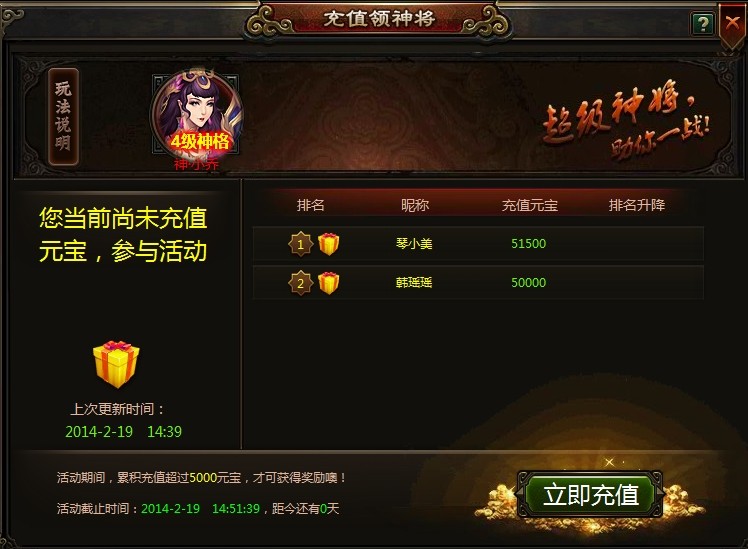The width and height of the screenshot is (748, 549).
Task: Click the rank 2 gift box icon
Action: (x=329, y=283)
